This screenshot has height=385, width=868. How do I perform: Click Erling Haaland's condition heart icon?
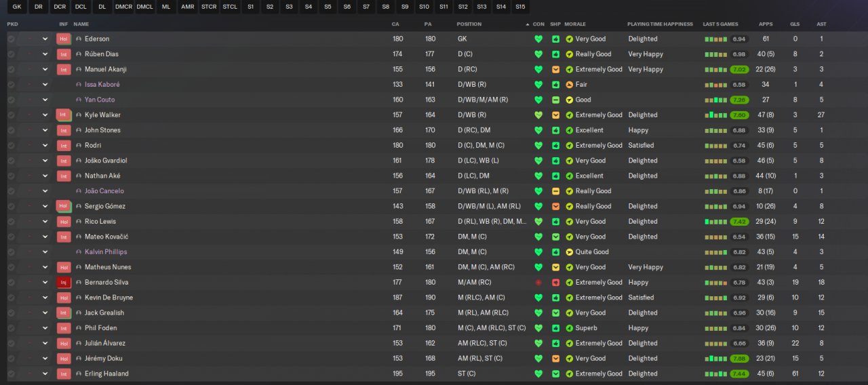pos(538,373)
